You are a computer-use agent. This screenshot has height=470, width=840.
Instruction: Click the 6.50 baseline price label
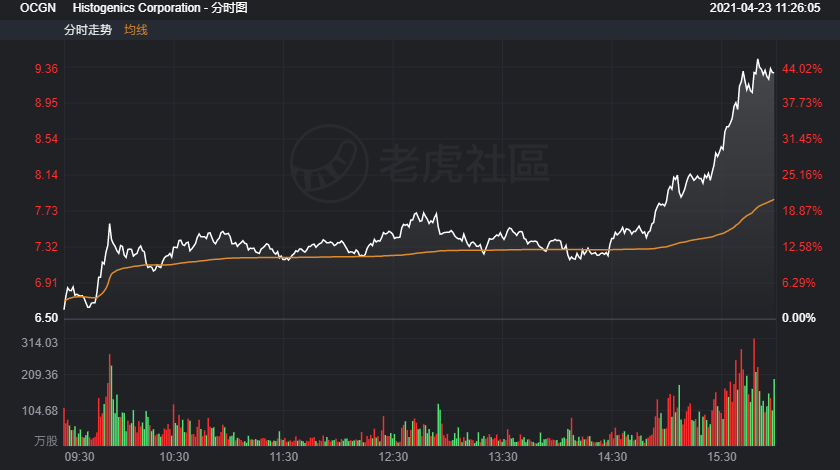coord(46,318)
